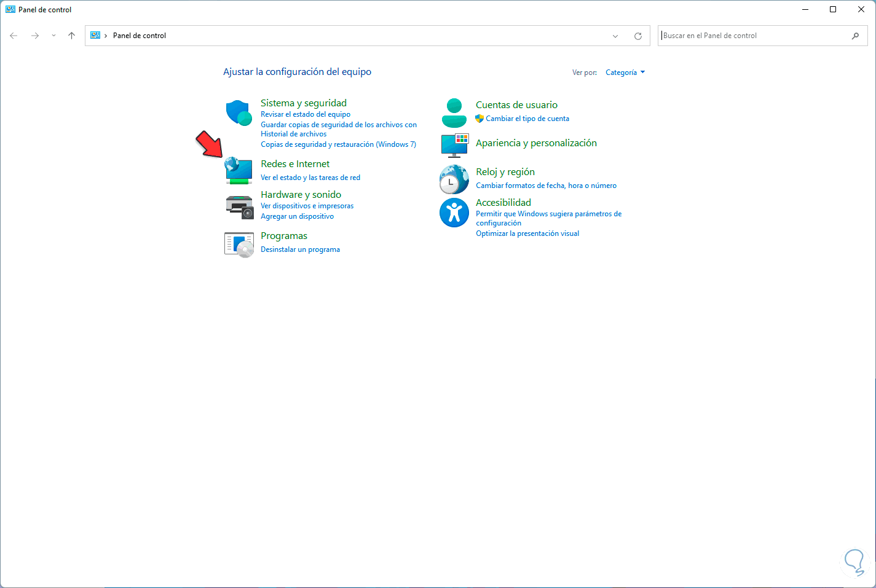The width and height of the screenshot is (876, 588).
Task: Close the Panel de control window
Action: [861, 9]
